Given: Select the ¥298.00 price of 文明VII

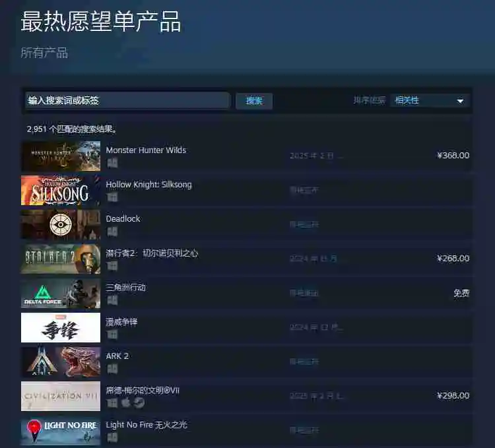Looking at the screenshot, I should 453,396.
